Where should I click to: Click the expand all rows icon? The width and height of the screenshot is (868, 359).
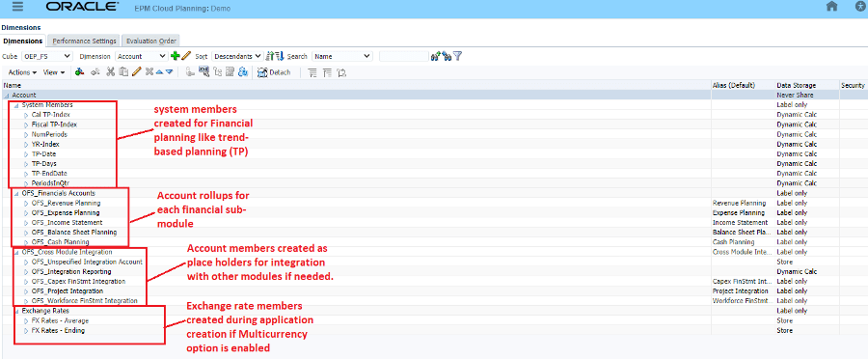[312, 72]
